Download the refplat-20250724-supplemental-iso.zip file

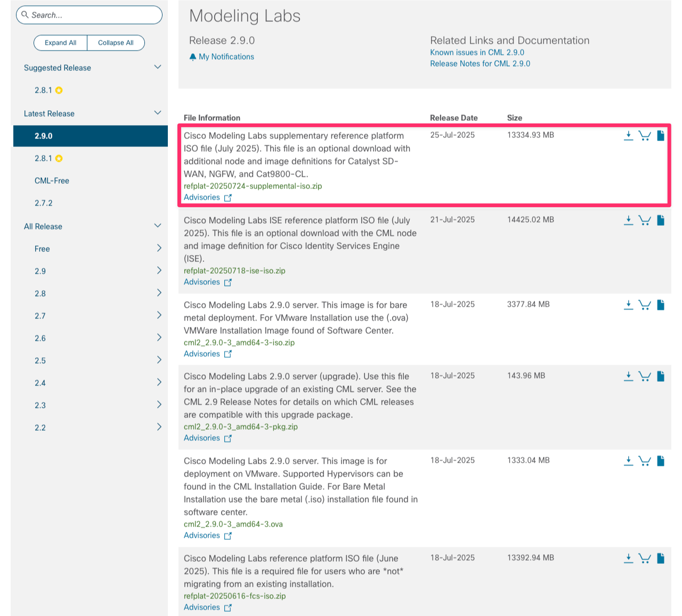[x=629, y=136]
